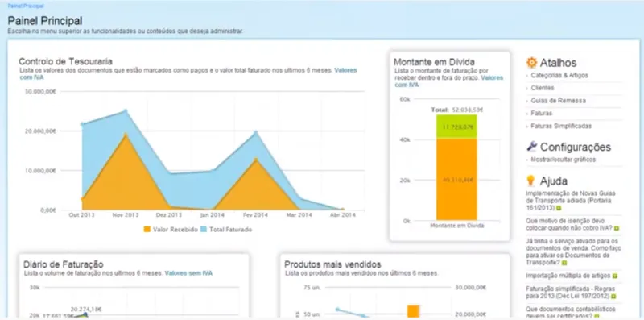
Task: Click the 'Jan 2014' axis label
Action: (x=213, y=215)
